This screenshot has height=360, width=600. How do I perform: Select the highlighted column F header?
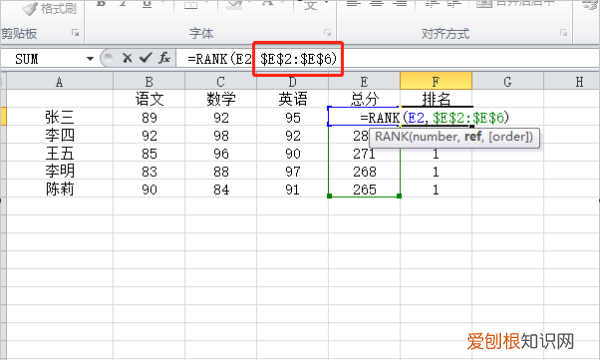tap(436, 81)
